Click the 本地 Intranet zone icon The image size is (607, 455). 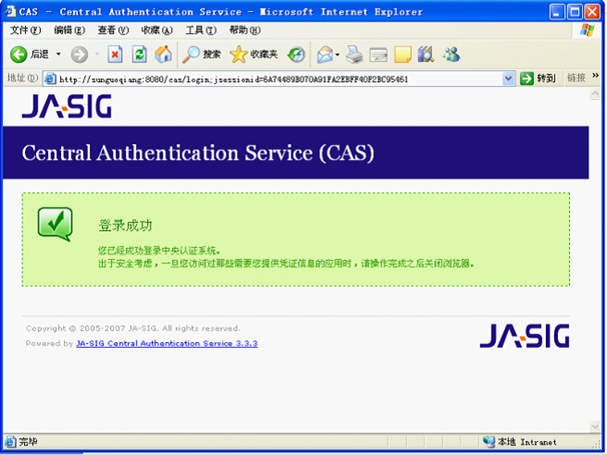pos(489,441)
